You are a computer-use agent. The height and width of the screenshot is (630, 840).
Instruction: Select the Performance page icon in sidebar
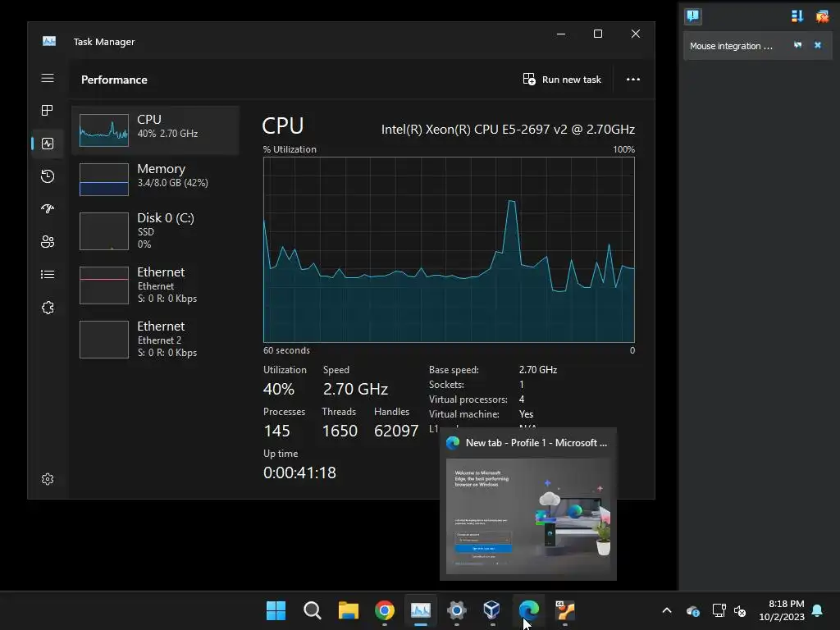[48, 144]
